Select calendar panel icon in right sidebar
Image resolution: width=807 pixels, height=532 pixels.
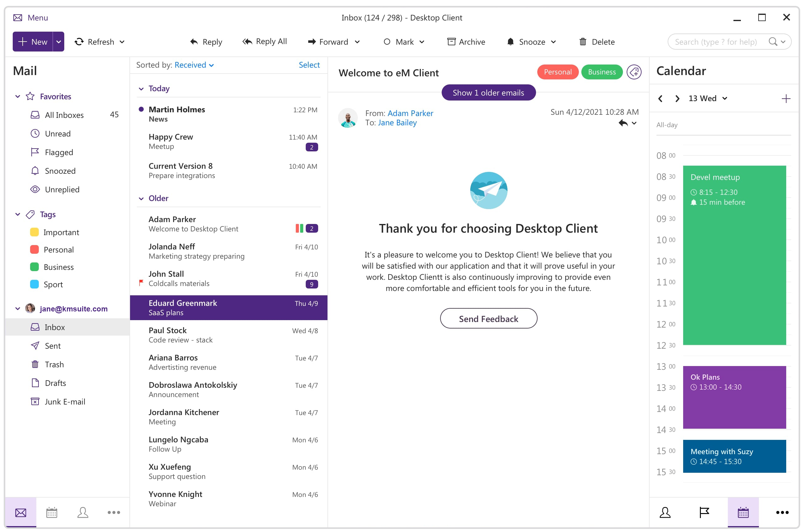[x=743, y=512]
